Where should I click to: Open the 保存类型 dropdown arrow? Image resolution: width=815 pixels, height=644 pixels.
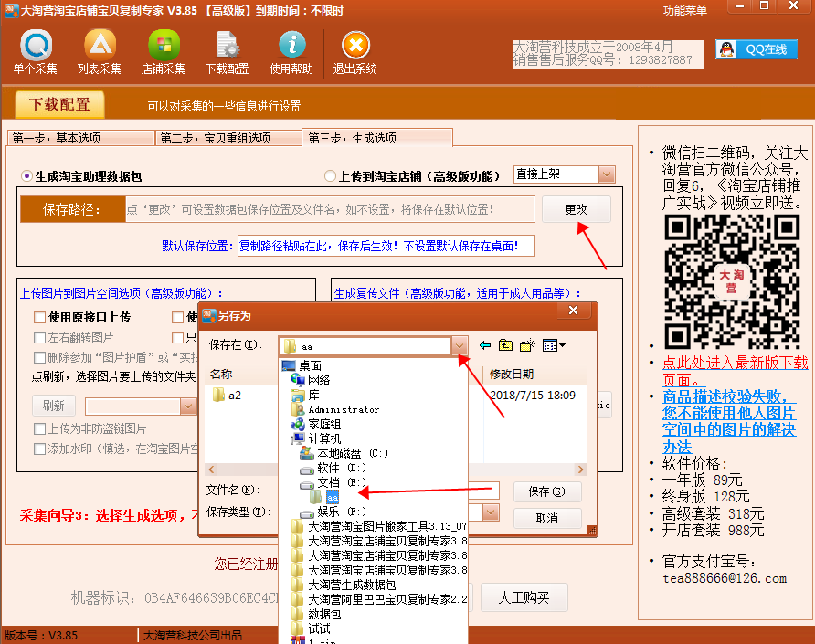tap(491, 512)
